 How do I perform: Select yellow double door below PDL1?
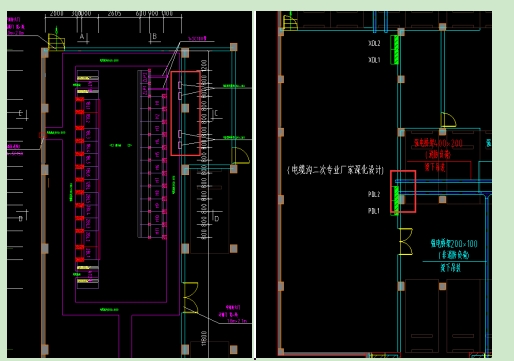pyautogui.click(x=406, y=242)
